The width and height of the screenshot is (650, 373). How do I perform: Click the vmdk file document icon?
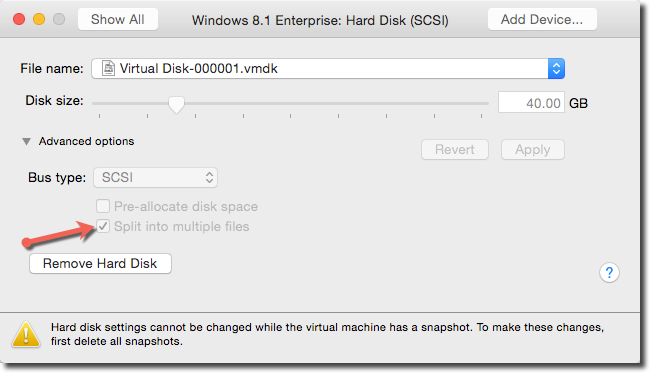[109, 68]
